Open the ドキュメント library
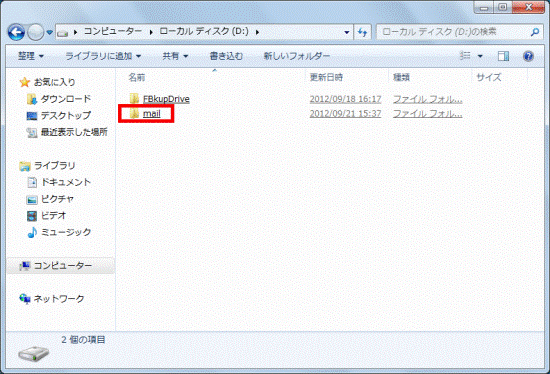 pyautogui.click(x=66, y=182)
